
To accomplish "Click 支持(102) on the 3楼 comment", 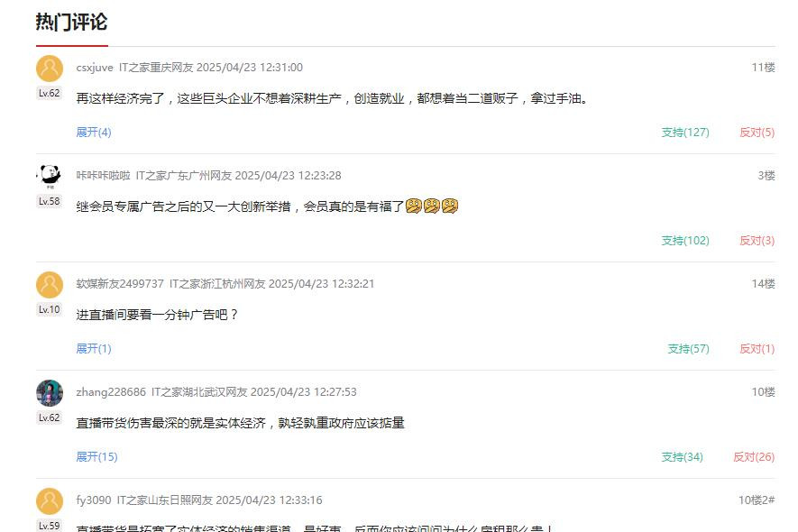I will 685,240.
